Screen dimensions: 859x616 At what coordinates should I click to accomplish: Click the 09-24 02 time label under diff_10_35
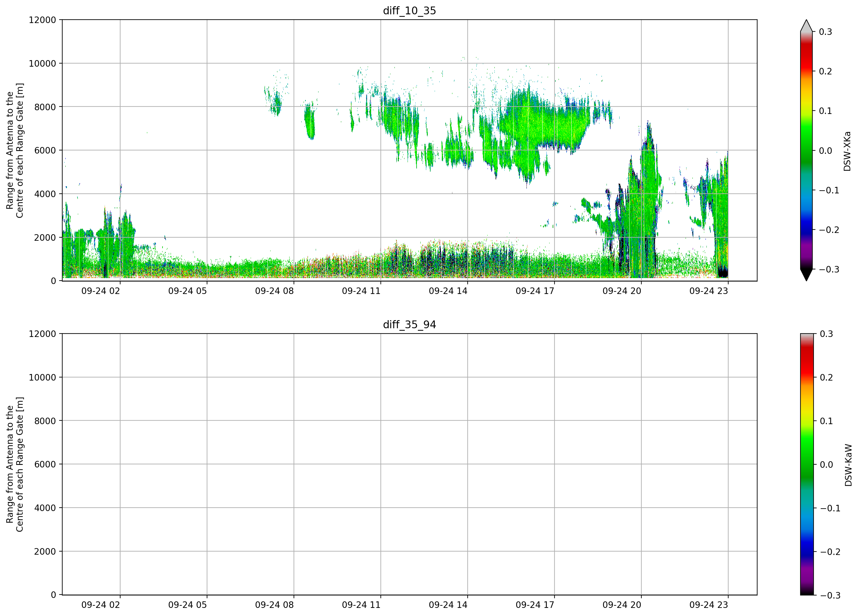coord(101,291)
